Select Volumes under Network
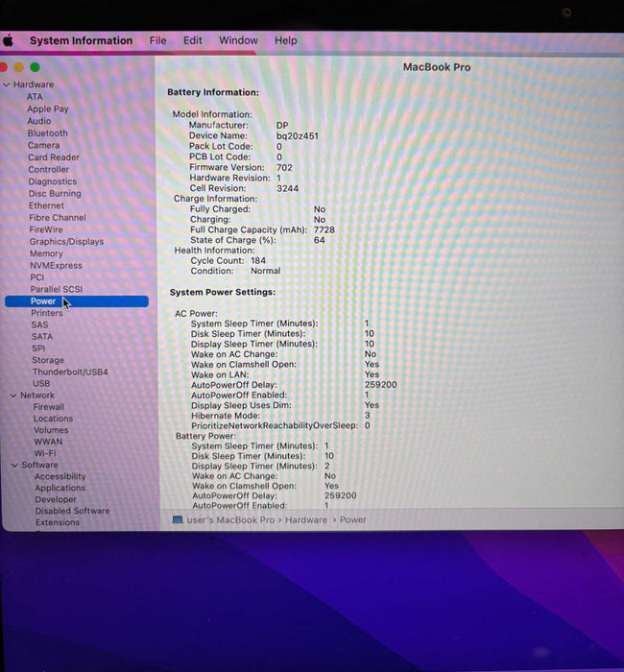Image resolution: width=624 pixels, height=672 pixels. tap(51, 430)
